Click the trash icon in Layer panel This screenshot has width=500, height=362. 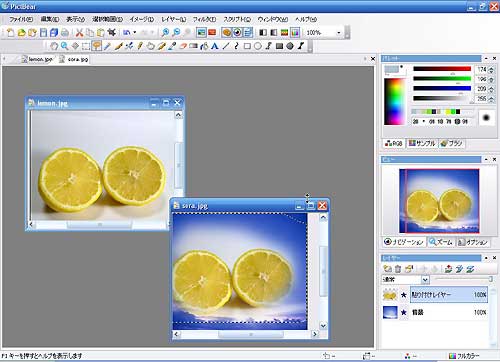coord(398,269)
